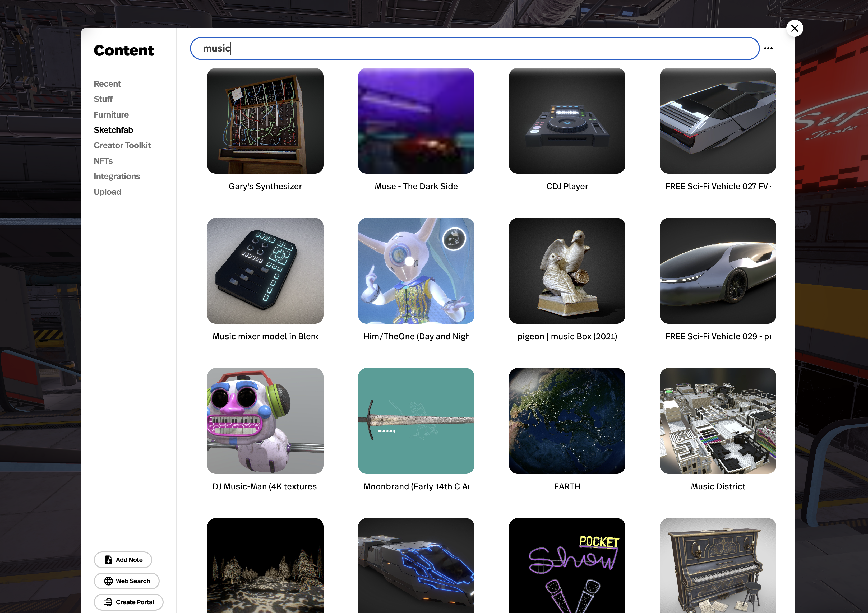This screenshot has width=868, height=613.
Task: Pick the FREE Sci-Fi Vehicle 029 thumbnail
Action: (718, 271)
